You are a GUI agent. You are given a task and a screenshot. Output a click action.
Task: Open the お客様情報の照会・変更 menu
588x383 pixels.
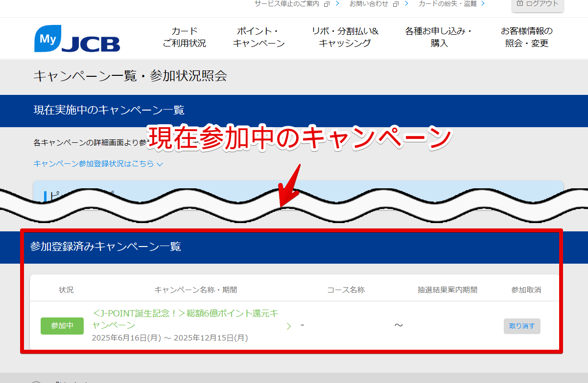tap(527, 37)
